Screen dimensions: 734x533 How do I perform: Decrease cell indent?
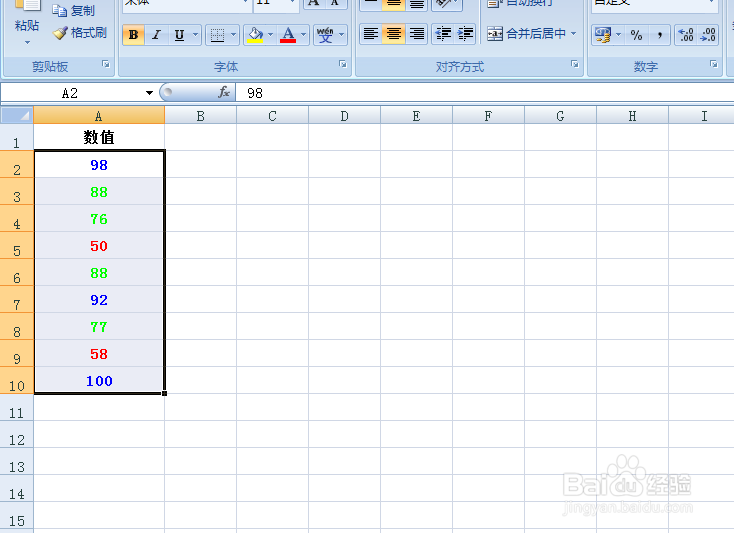(443, 34)
